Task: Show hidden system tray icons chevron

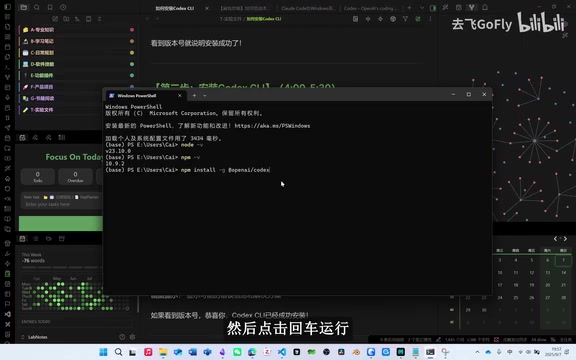Action: coord(477,352)
